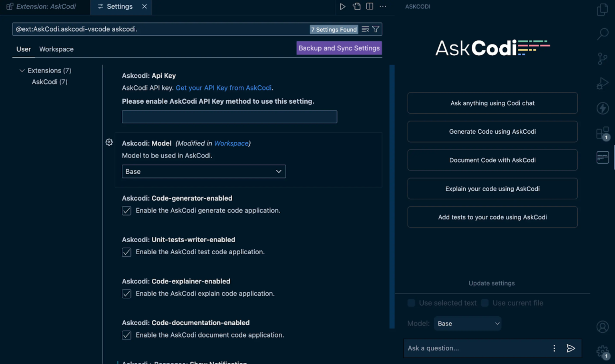Collapse the Extensions tree item
The width and height of the screenshot is (615, 364).
click(22, 70)
